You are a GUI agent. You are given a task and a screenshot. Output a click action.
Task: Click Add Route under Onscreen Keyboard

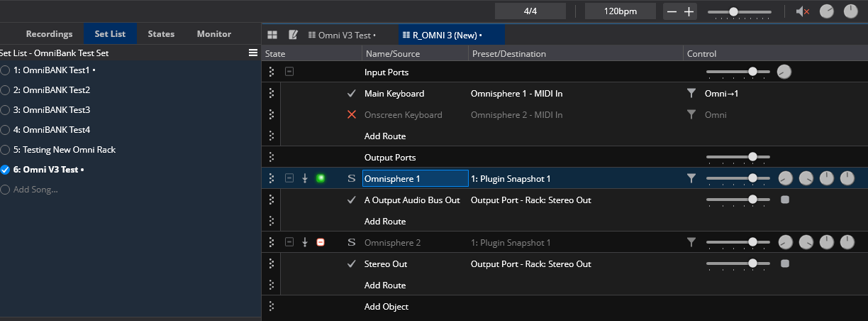click(x=385, y=136)
